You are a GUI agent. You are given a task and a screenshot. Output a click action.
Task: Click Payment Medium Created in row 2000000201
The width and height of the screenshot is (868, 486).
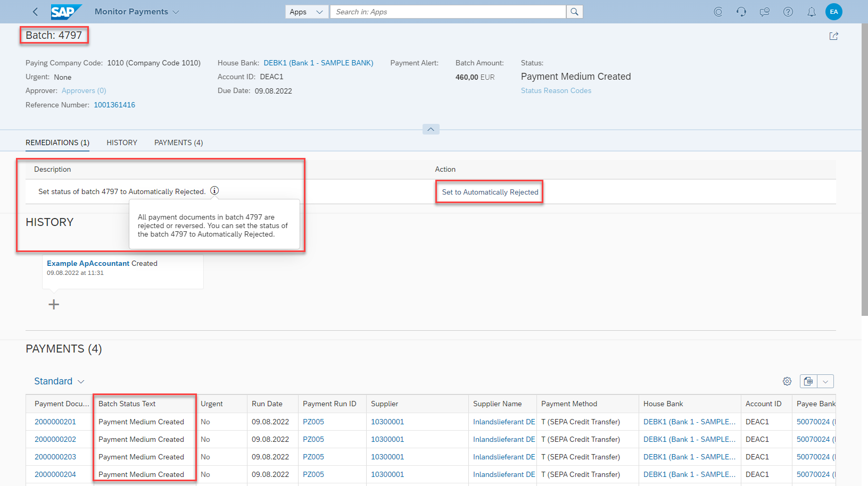coord(141,422)
